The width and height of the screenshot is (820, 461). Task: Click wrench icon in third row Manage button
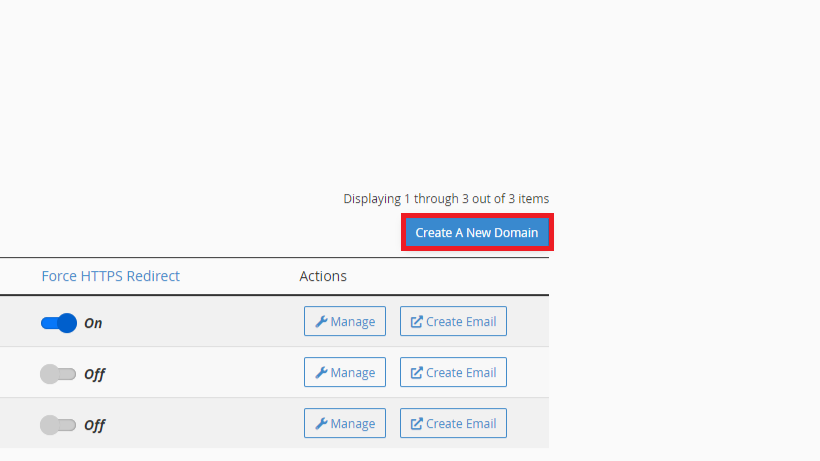tap(321, 423)
